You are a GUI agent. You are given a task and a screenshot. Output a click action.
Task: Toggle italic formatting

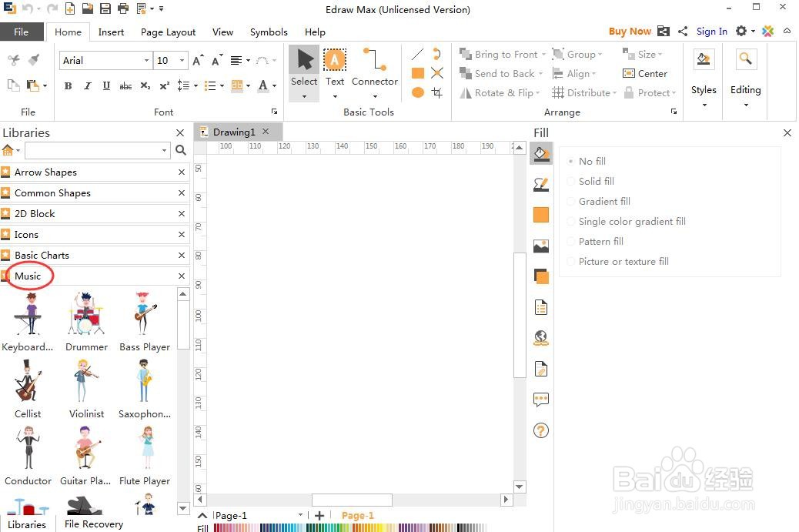tap(87, 85)
